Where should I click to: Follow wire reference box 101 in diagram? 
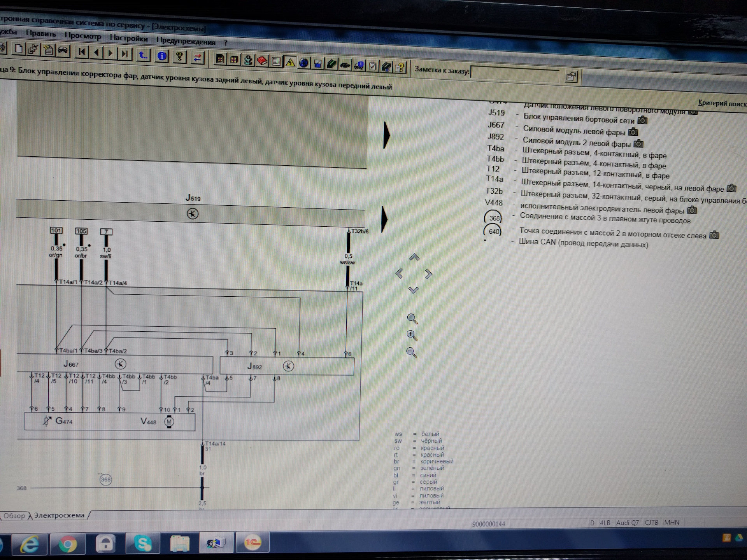(56, 230)
